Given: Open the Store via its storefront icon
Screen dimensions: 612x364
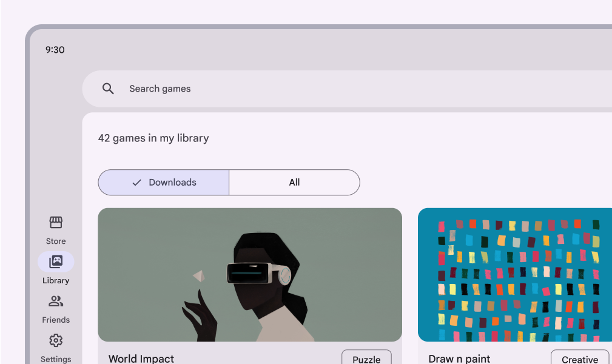Looking at the screenshot, I should click(x=56, y=223).
